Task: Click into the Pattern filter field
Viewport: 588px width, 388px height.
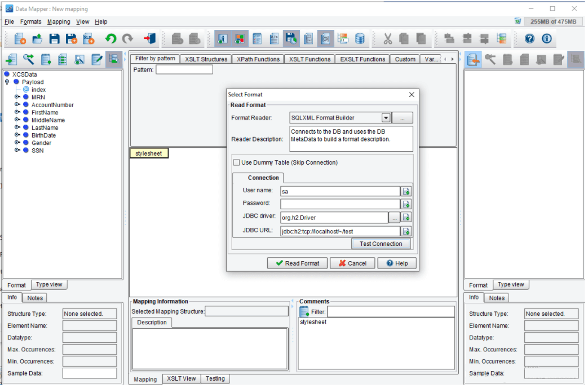Action: [x=184, y=70]
